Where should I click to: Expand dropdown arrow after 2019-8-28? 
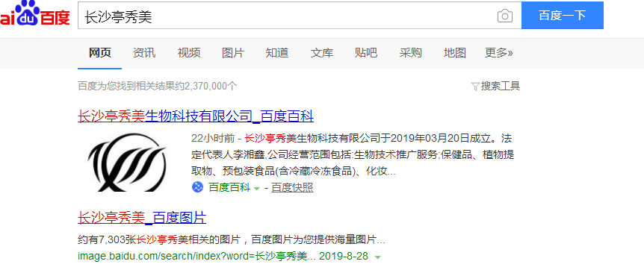click(x=378, y=257)
